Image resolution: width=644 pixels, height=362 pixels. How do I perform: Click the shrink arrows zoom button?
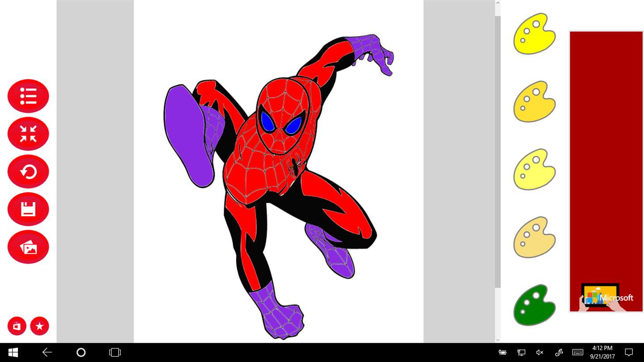(28, 134)
